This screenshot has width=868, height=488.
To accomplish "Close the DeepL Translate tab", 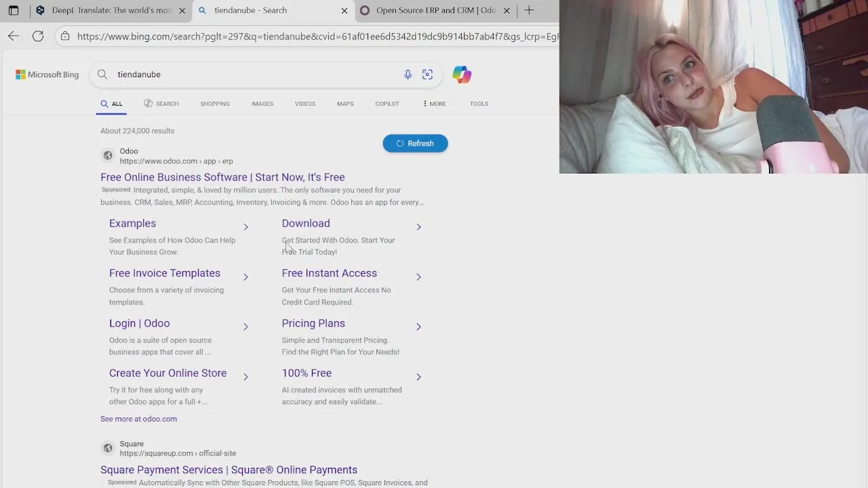I will coord(182,10).
